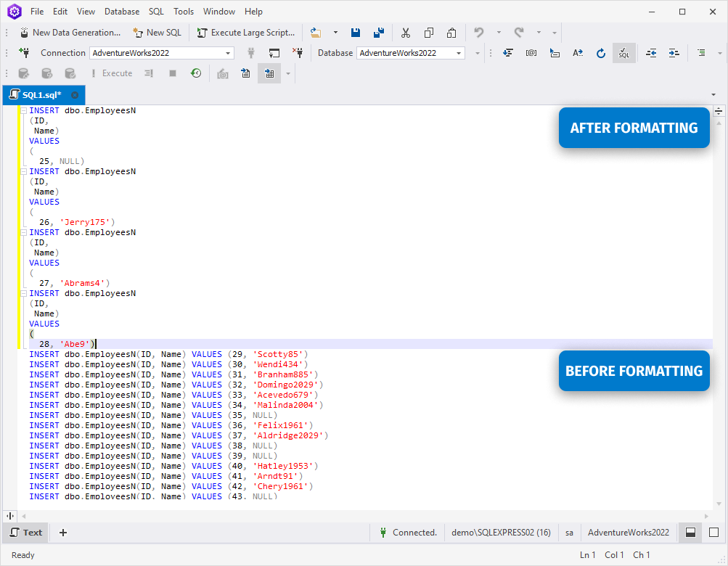Click the first database cylinder icon

tap(24, 73)
